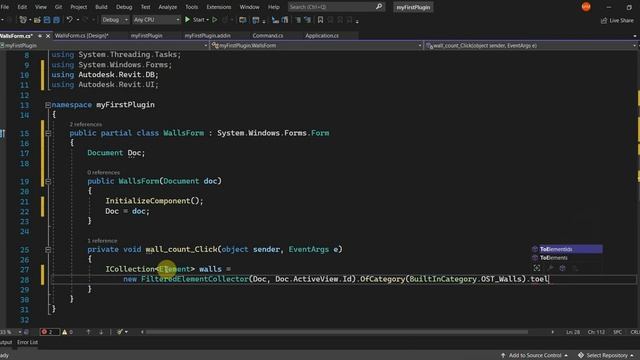Image resolution: width=640 pixels, height=360 pixels.
Task: Toggle IntelliSense method filter icon
Action: pos(562,268)
